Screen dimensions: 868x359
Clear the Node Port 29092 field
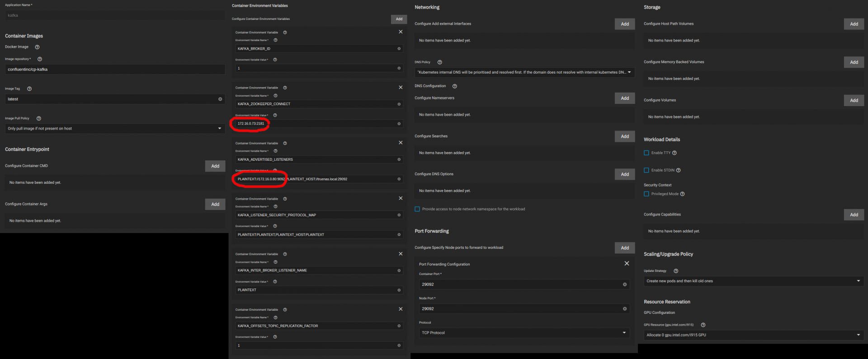tap(625, 309)
